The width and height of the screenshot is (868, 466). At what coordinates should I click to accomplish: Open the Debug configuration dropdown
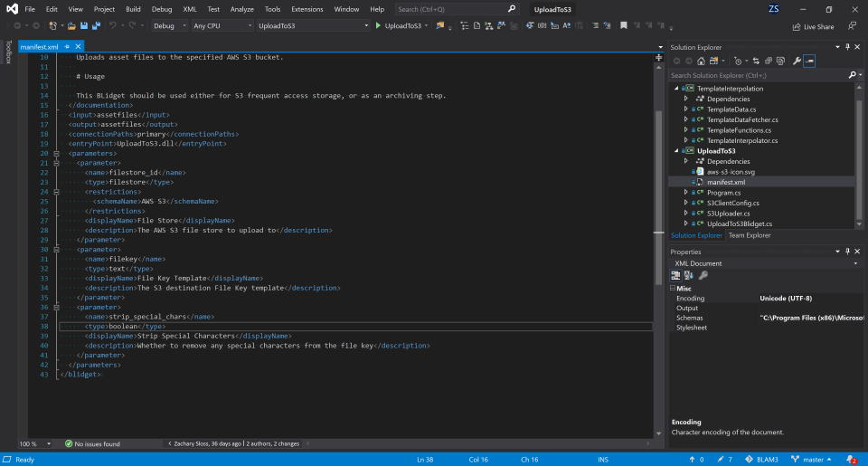point(169,26)
